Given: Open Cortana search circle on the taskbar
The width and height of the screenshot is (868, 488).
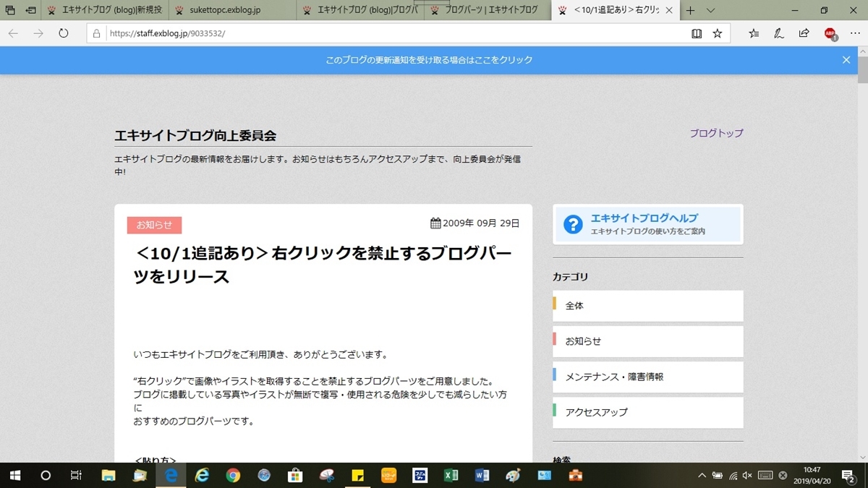Looking at the screenshot, I should (46, 475).
